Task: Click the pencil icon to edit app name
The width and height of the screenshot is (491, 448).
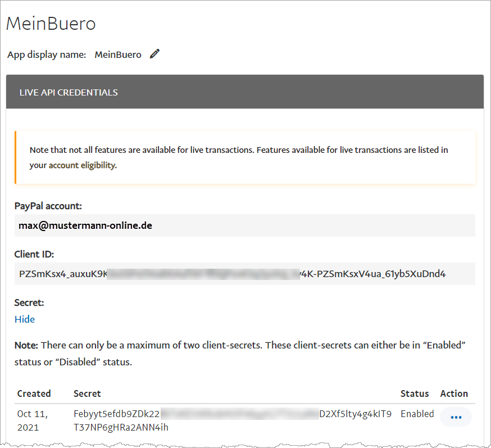Action: pyautogui.click(x=154, y=54)
